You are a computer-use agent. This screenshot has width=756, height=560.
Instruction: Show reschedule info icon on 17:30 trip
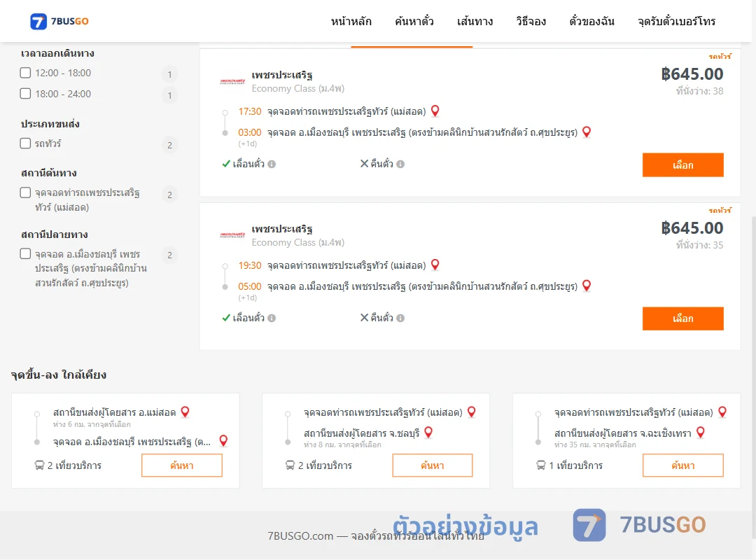point(272,164)
